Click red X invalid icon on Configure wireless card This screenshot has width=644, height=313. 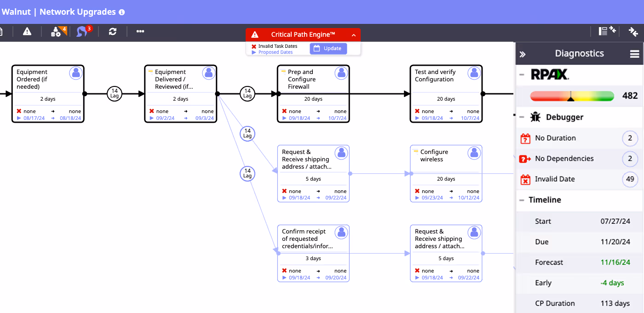point(417,191)
